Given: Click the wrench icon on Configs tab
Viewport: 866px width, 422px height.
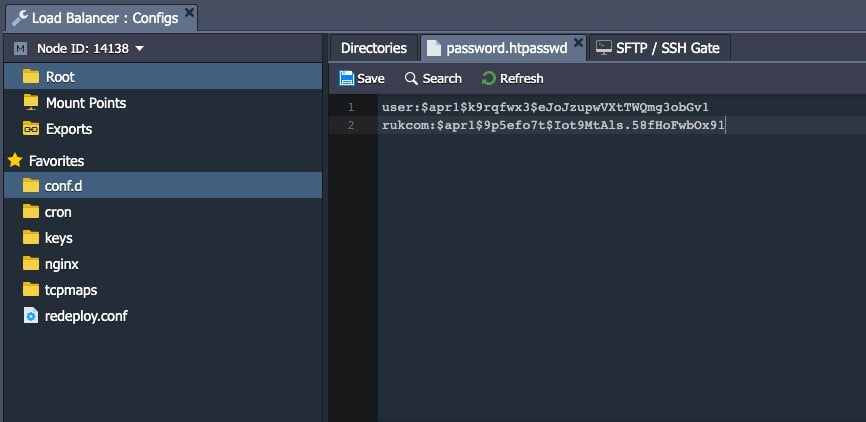Looking at the screenshot, I should pos(20,18).
